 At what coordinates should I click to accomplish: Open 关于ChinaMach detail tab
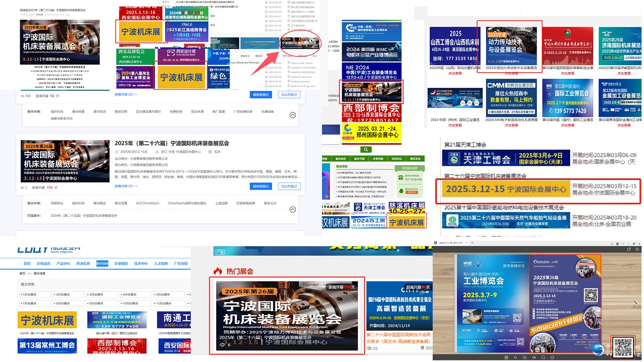(147, 203)
